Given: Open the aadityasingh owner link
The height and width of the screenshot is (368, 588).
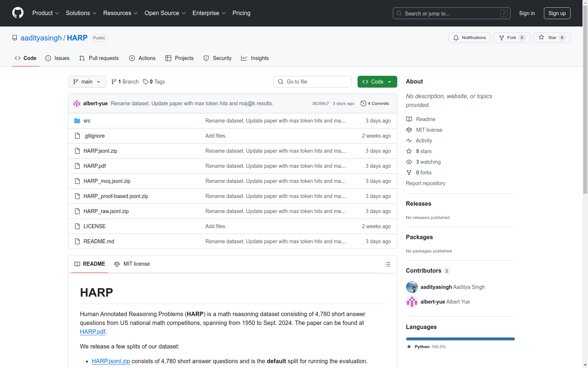Looking at the screenshot, I should tap(41, 38).
